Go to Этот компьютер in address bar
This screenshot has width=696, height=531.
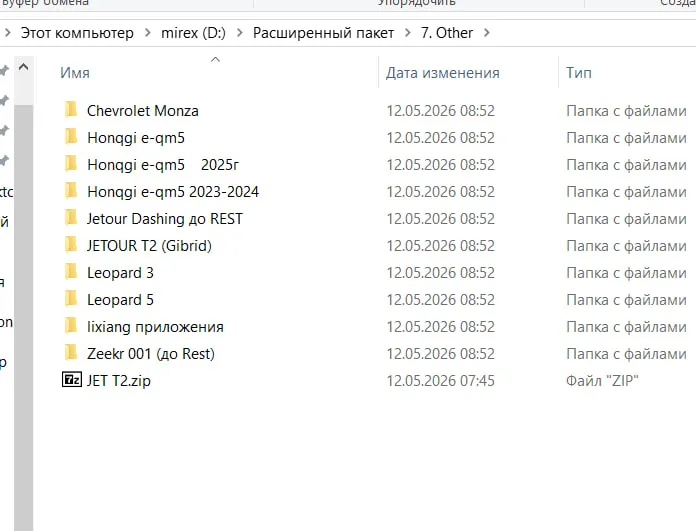pyautogui.click(x=77, y=33)
